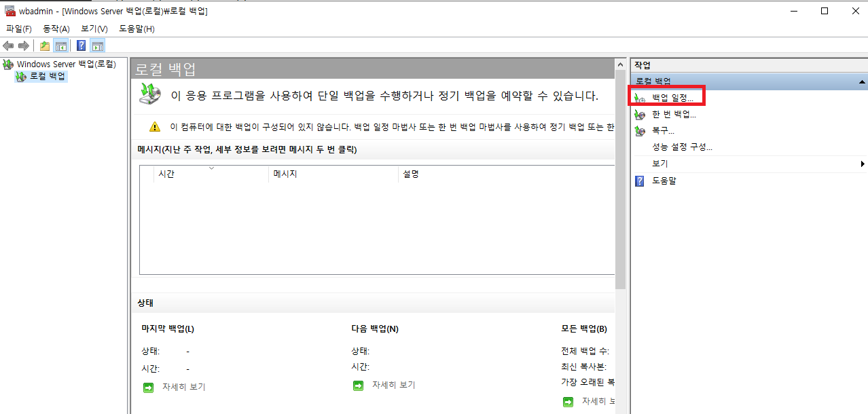Click the green arrow icon under 모든 백업
The image size is (868, 414).
[x=568, y=402]
